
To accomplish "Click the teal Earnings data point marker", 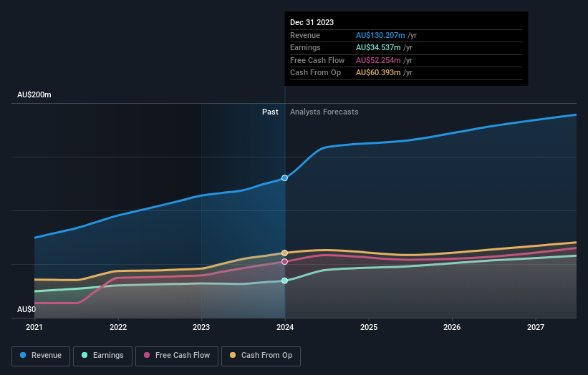I will coord(284,281).
